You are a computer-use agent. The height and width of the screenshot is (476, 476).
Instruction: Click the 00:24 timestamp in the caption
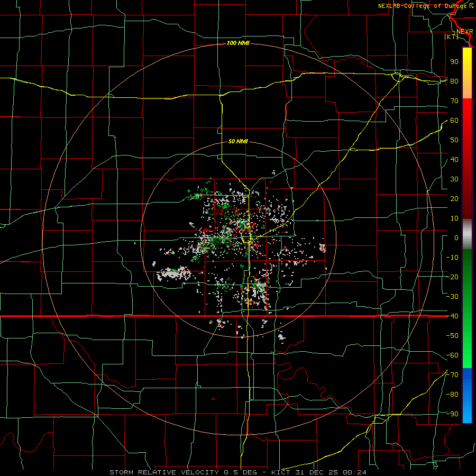tap(354, 472)
